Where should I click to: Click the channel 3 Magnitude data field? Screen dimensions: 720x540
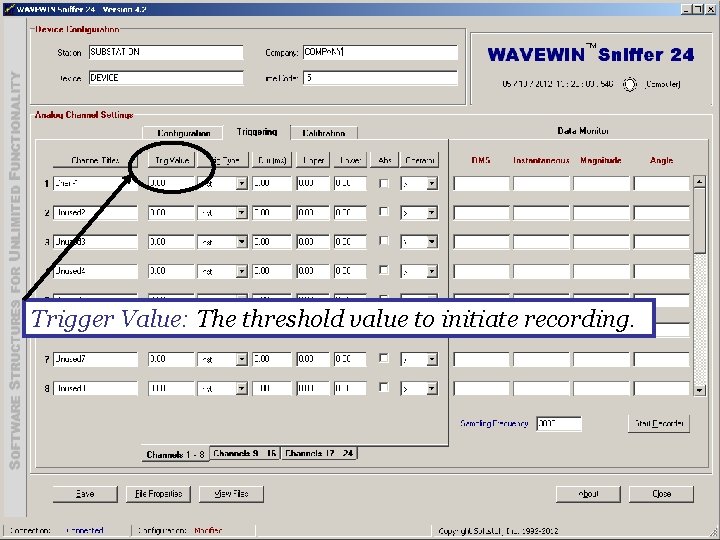tap(601, 242)
